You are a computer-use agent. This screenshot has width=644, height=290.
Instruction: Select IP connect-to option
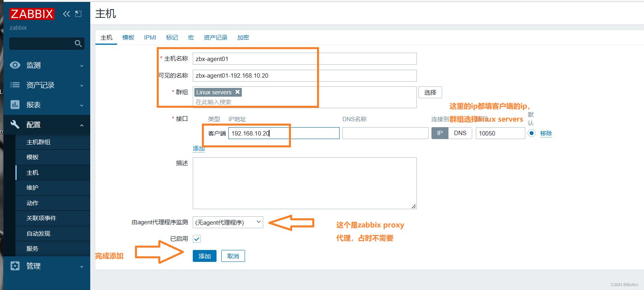[x=440, y=133]
